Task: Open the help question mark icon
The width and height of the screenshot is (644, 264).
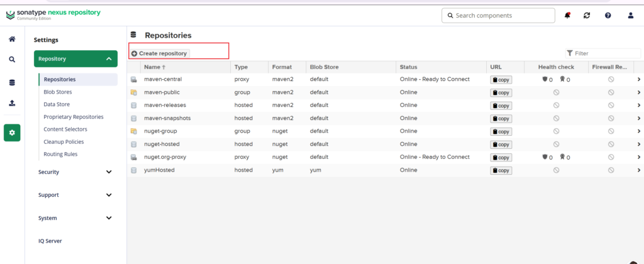Action: click(x=608, y=15)
